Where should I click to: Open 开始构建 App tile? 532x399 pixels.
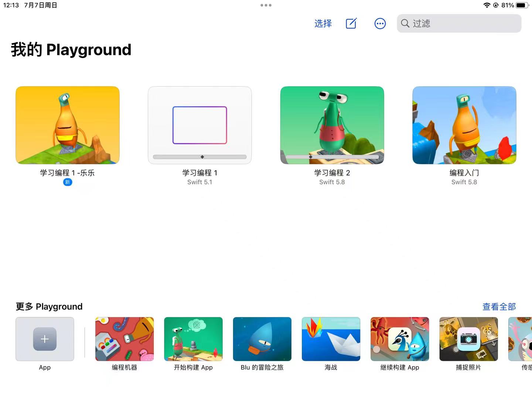point(193,339)
